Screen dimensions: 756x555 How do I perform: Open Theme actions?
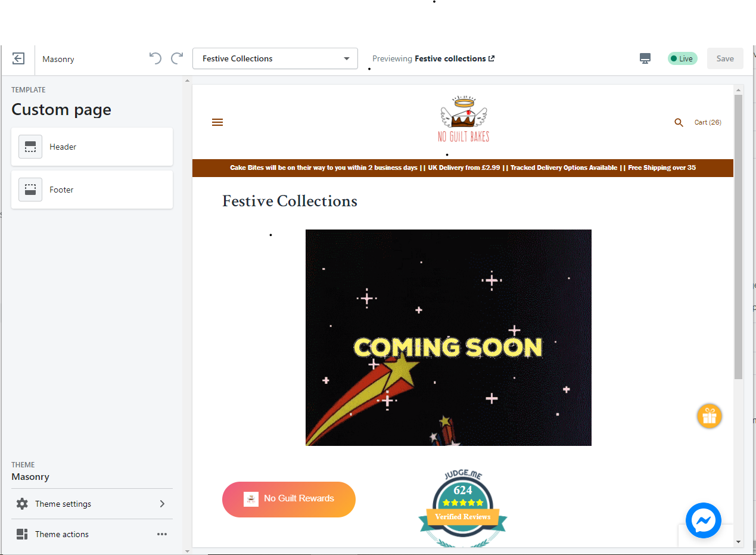92,534
